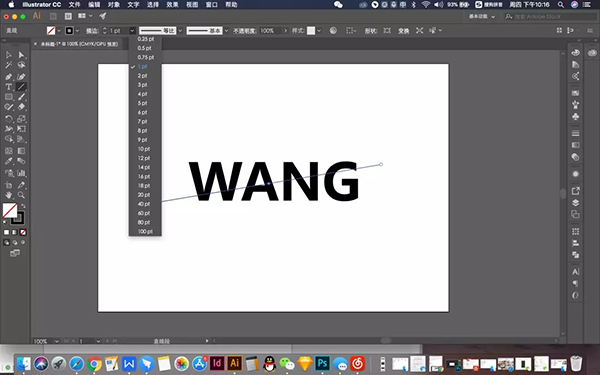Select the Curvature tool
Viewport: 600px width, 375px height.
(21, 77)
